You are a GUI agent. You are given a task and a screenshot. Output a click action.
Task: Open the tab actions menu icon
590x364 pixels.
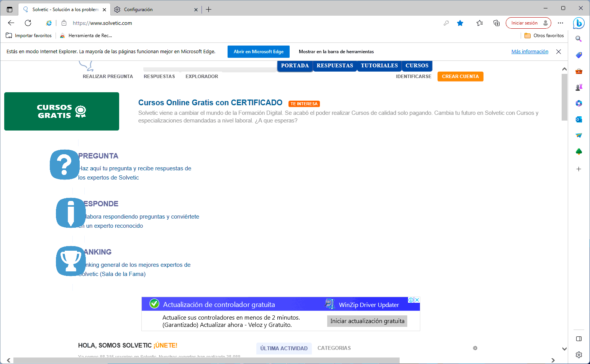click(x=10, y=10)
